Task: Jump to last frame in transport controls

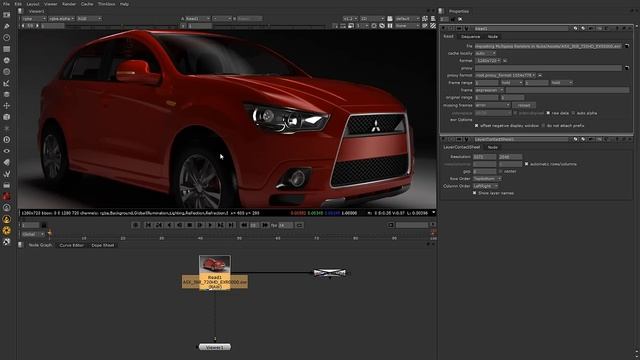Action: (x=231, y=225)
